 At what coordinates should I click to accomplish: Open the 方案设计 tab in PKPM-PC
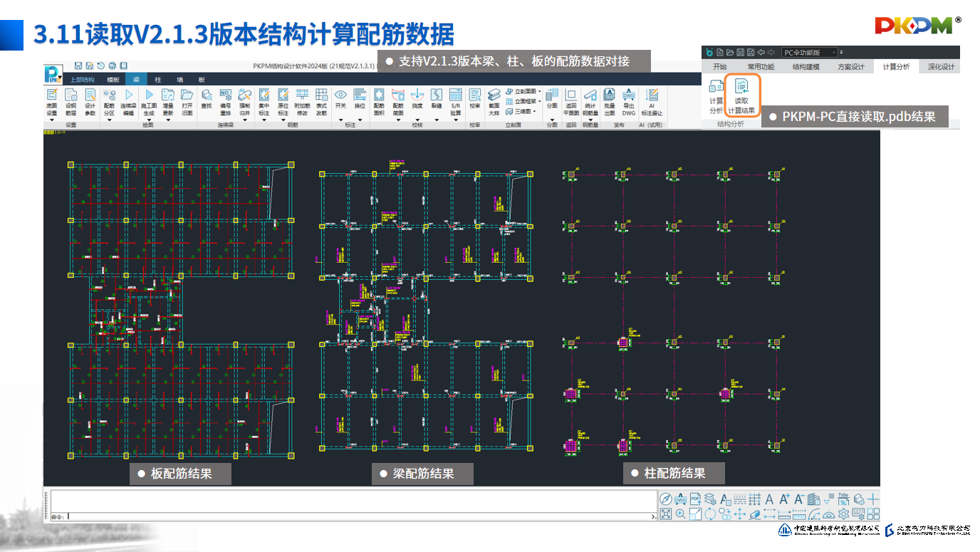851,67
